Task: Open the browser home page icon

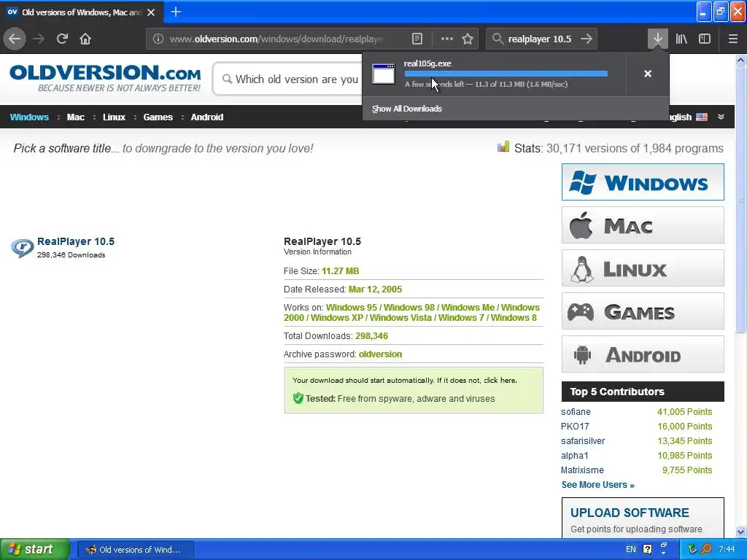Action: point(85,39)
